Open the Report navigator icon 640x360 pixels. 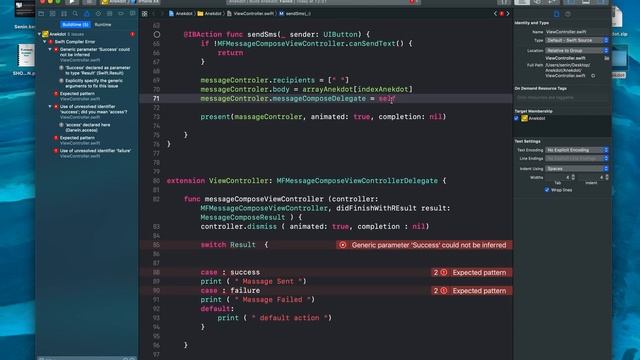click(132, 13)
